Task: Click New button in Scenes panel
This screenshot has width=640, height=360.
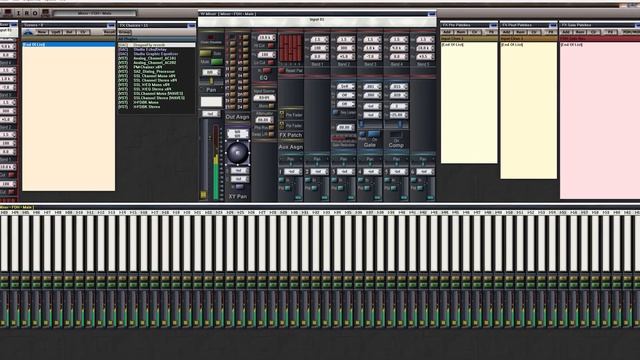Action: click(x=42, y=32)
